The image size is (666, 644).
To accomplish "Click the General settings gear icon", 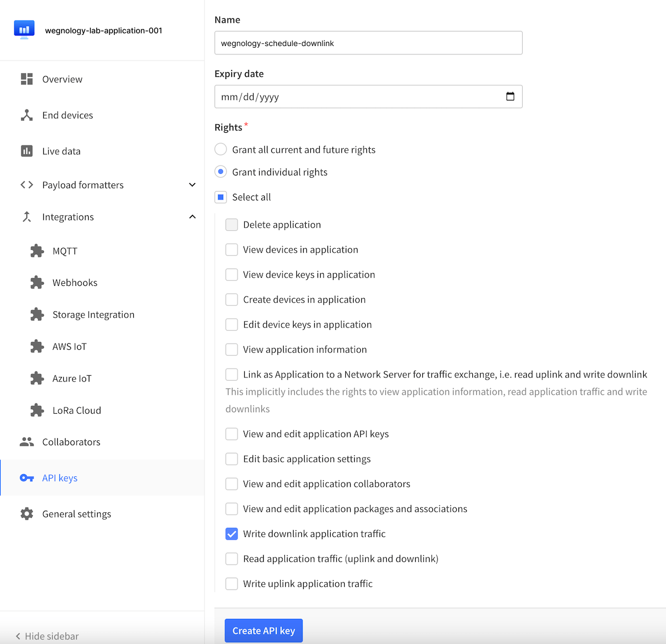I will click(27, 514).
